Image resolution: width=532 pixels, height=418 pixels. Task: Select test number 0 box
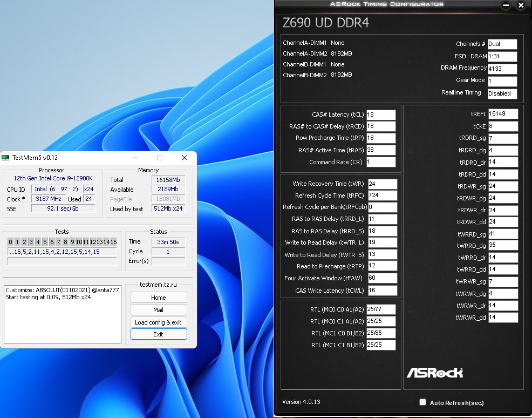[10, 242]
